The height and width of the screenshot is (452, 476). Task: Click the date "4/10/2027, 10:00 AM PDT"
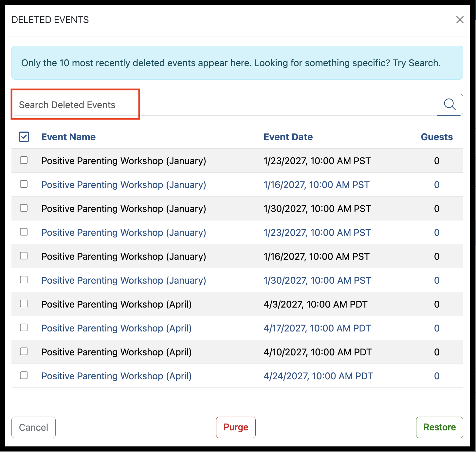tap(318, 352)
